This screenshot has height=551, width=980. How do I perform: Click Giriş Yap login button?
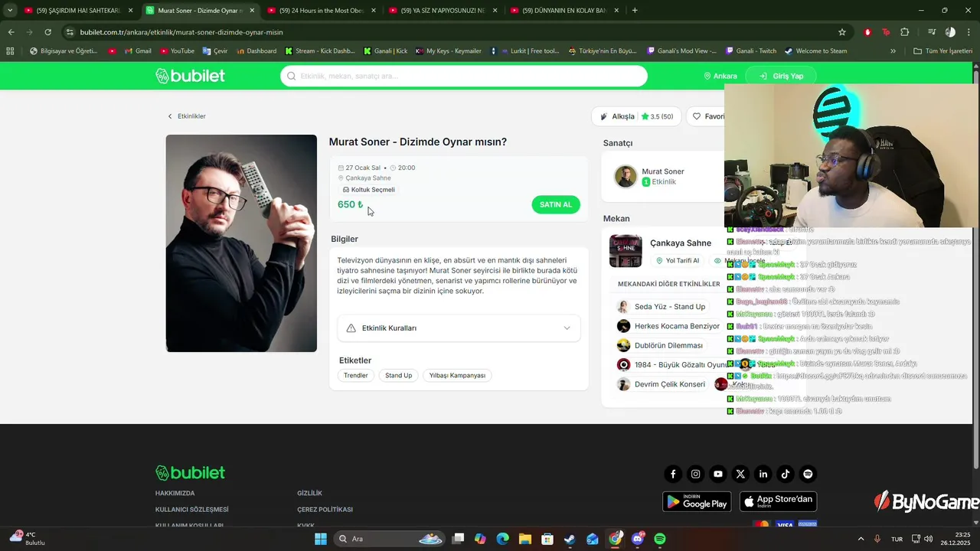pos(781,76)
